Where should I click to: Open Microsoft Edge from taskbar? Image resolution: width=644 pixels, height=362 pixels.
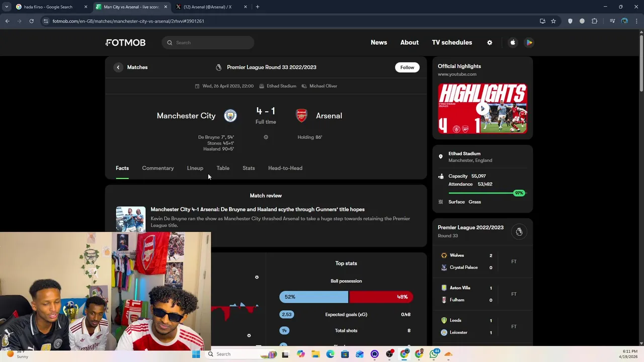coord(330,354)
